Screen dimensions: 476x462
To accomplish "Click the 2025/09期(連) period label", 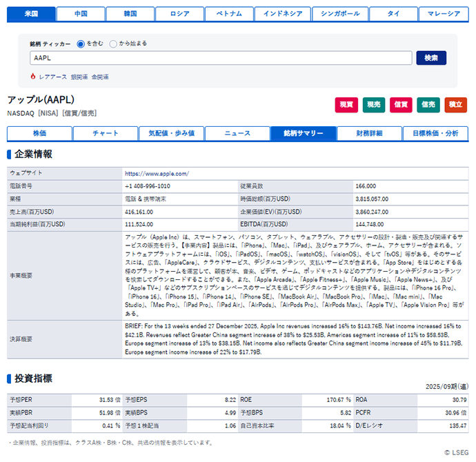I will click(x=447, y=387).
